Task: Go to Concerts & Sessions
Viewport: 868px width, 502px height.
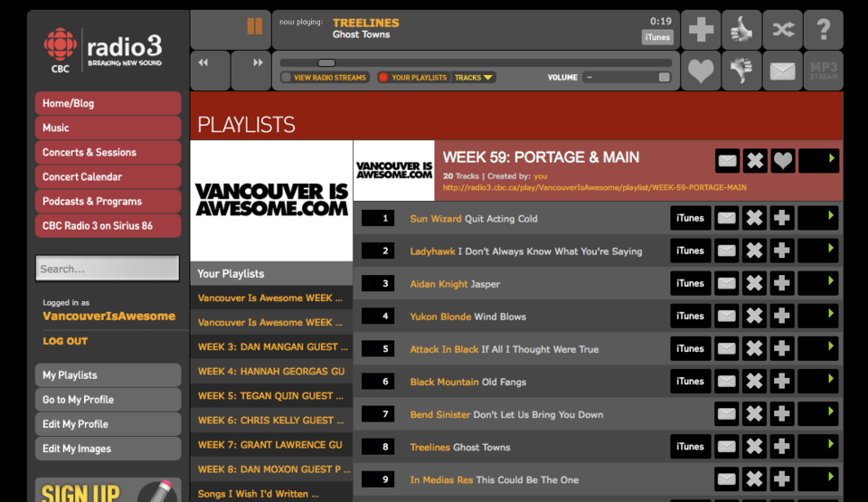Action: (x=108, y=152)
